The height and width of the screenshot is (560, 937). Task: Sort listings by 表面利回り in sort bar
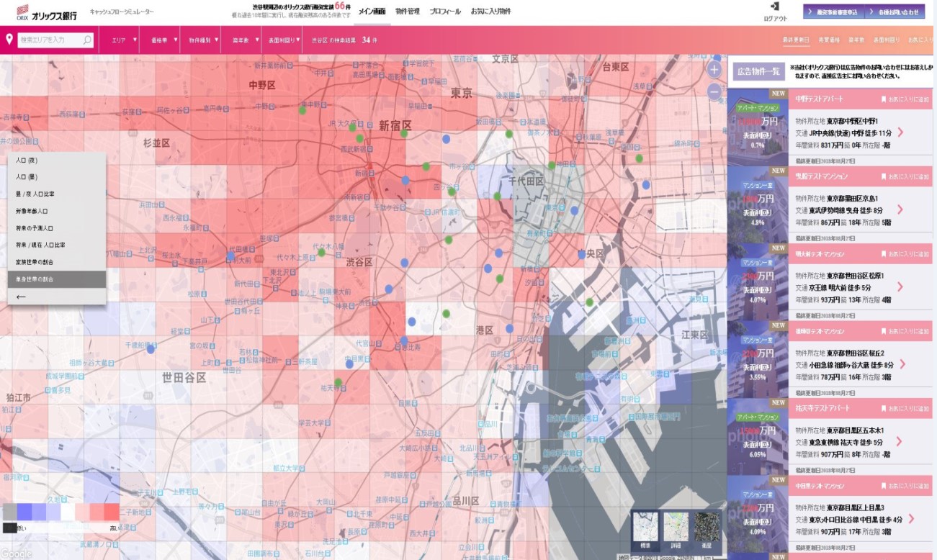tap(887, 40)
